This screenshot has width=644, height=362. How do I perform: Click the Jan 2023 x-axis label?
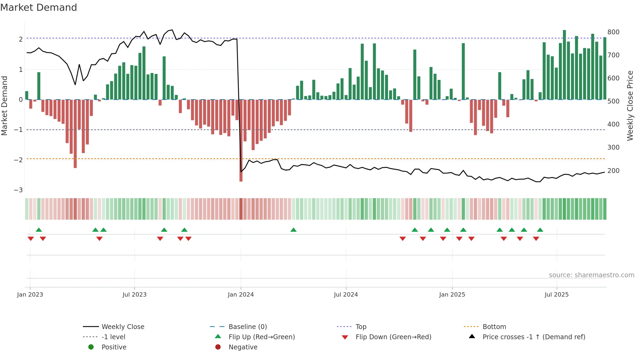click(30, 294)
